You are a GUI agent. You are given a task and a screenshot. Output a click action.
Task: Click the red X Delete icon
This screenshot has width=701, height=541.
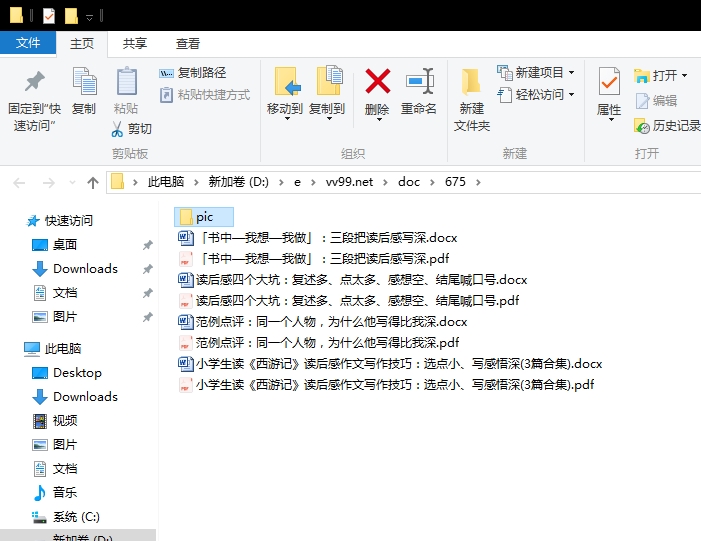coord(378,81)
